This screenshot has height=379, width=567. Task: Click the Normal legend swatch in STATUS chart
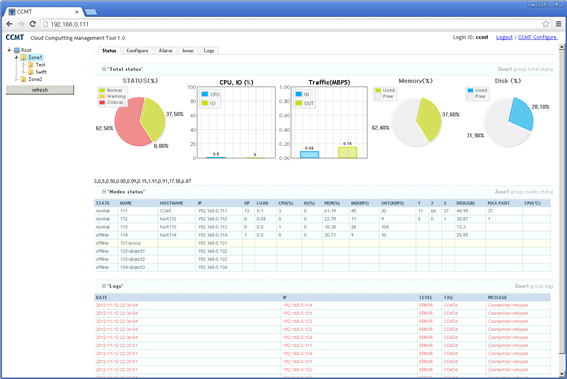(102, 90)
